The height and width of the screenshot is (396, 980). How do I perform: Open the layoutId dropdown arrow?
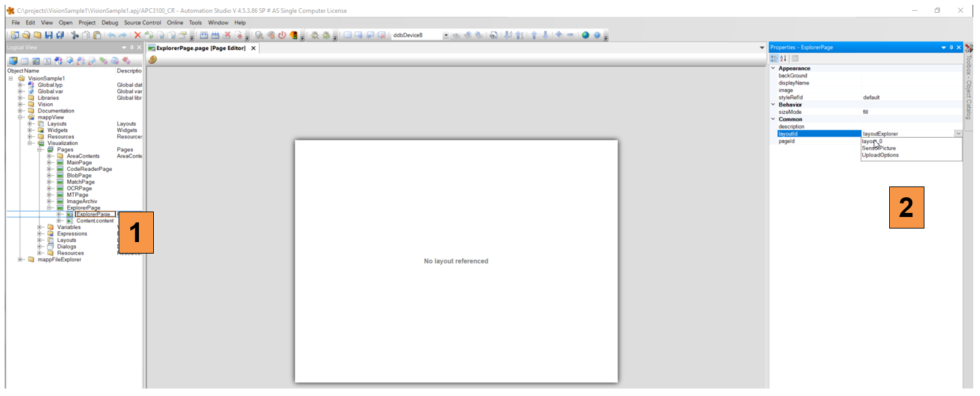coord(958,134)
